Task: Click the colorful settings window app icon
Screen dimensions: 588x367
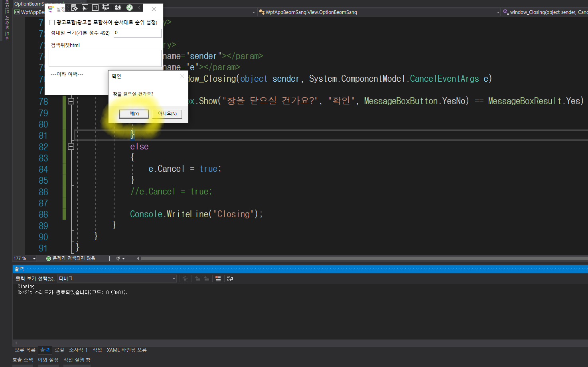Action: pyautogui.click(x=51, y=9)
